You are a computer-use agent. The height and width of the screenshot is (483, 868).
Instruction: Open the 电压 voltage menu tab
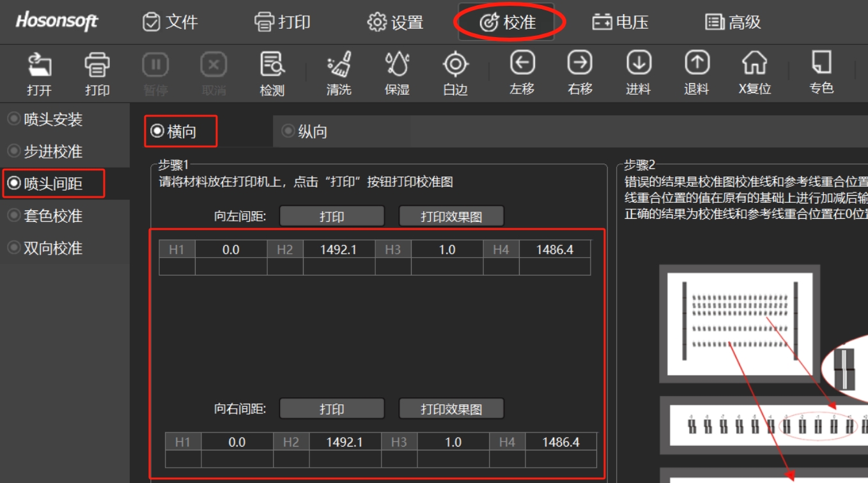point(621,22)
